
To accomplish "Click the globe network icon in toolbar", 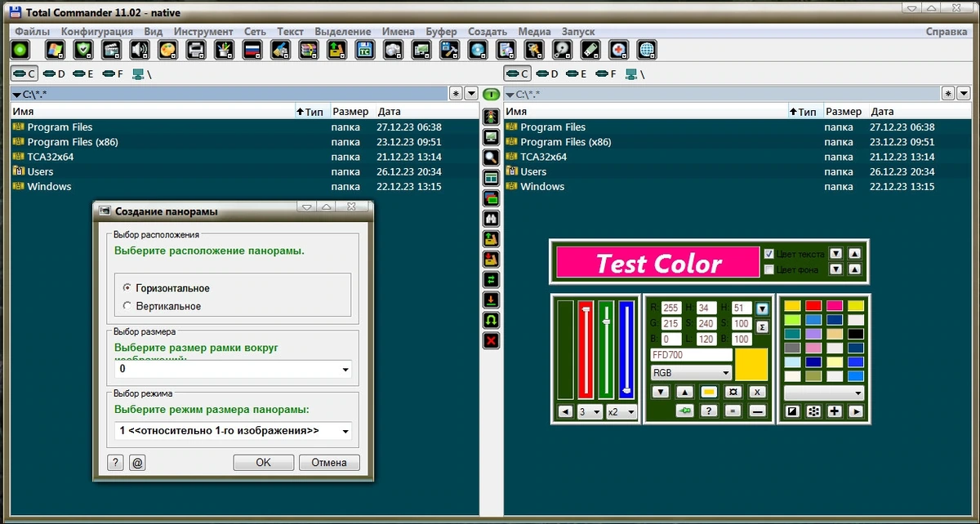I will click(x=647, y=50).
